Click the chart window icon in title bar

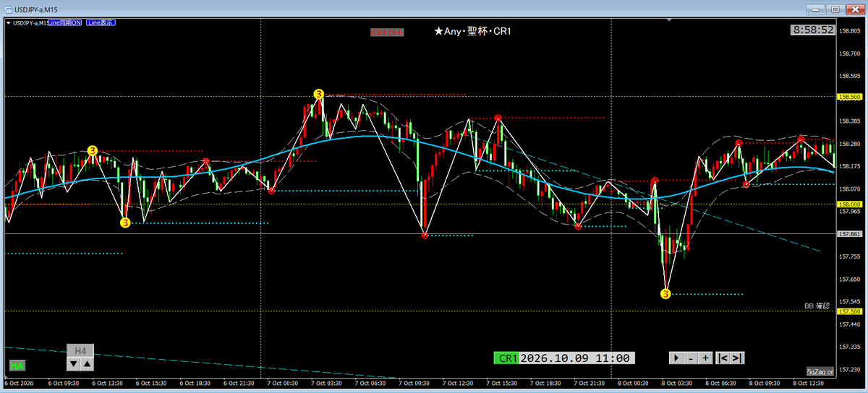tap(8, 9)
